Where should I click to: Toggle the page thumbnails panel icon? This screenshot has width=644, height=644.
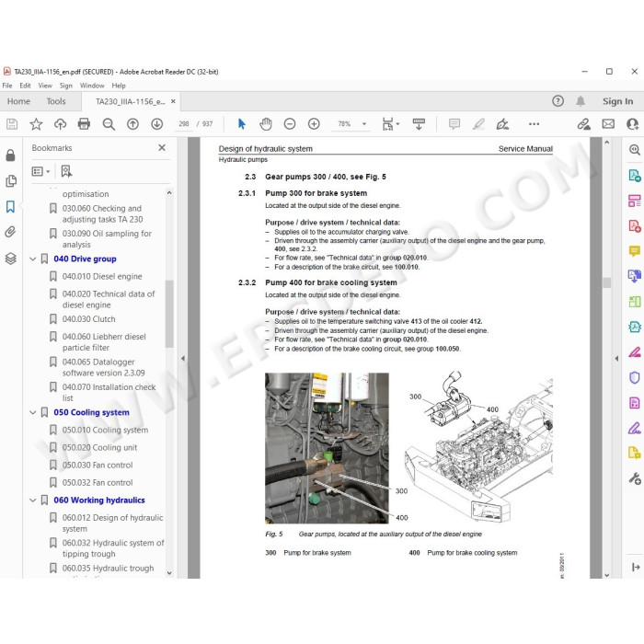pyautogui.click(x=11, y=181)
